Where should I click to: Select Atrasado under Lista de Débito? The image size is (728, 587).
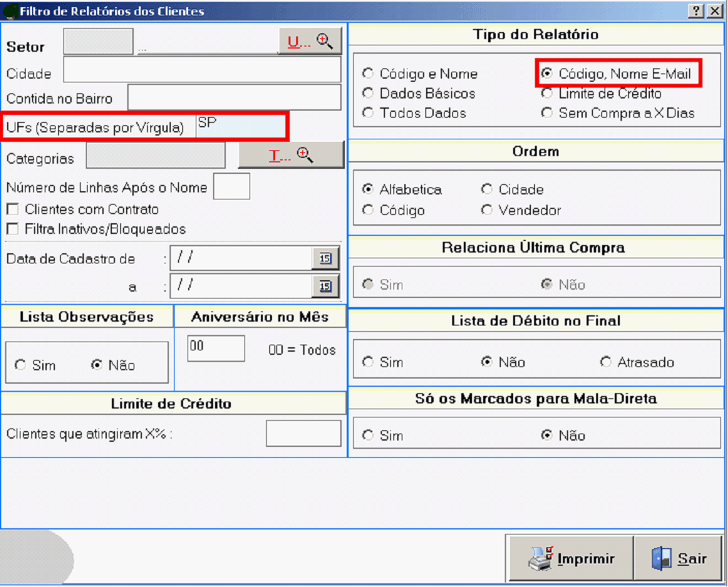[x=606, y=363]
